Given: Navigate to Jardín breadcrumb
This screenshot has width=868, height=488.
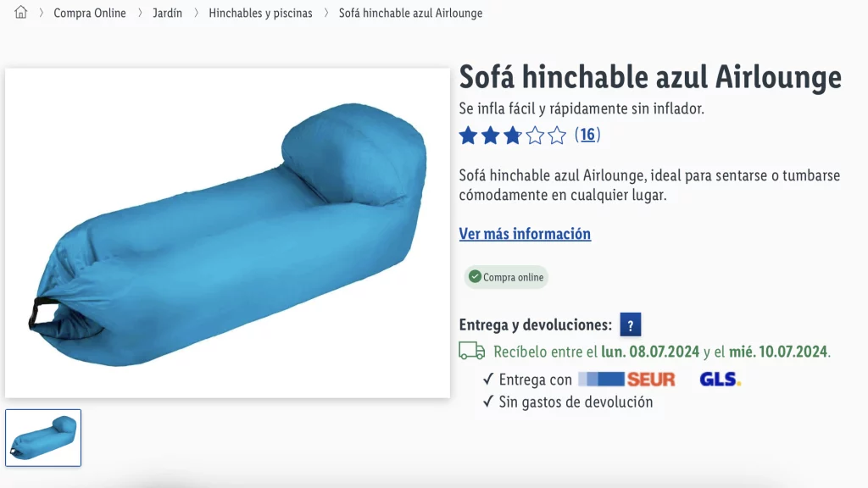Looking at the screenshot, I should pyautogui.click(x=167, y=13).
